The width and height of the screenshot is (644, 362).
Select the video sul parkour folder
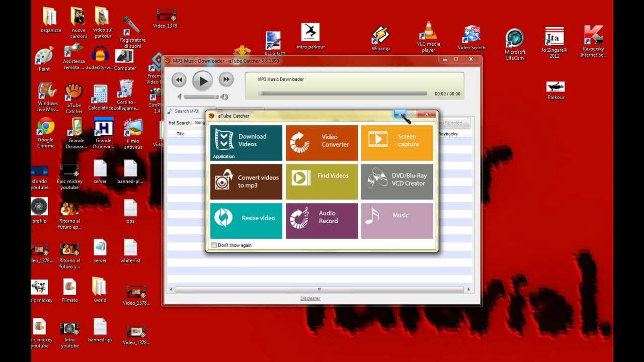103,23
